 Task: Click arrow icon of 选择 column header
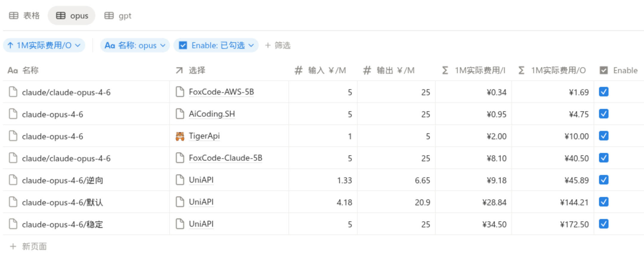click(x=179, y=71)
